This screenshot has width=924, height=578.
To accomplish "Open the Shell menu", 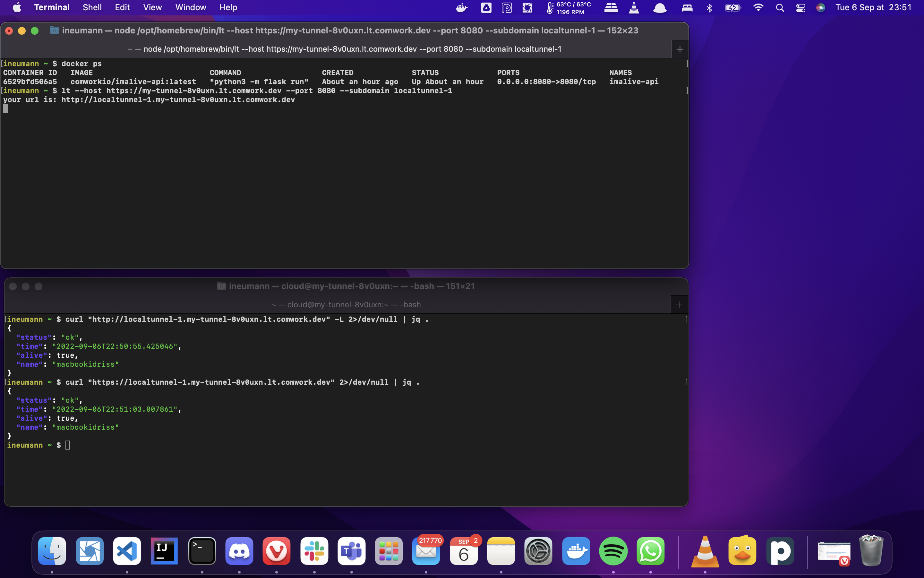I will 92,7.
